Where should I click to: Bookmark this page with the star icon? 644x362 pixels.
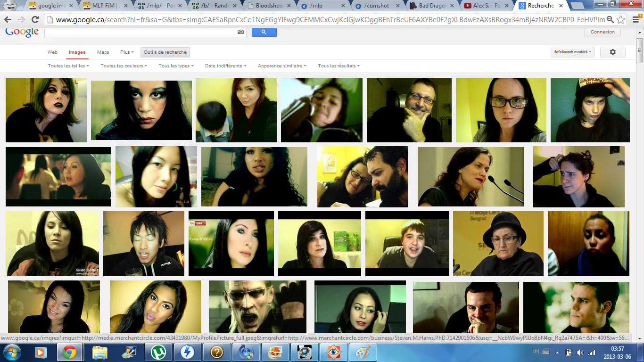621,20
